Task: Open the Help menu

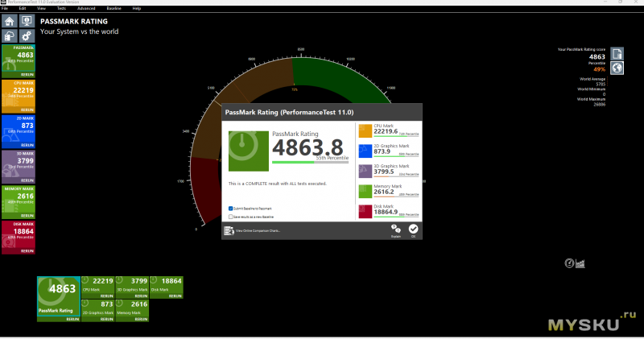Action: pos(137,8)
